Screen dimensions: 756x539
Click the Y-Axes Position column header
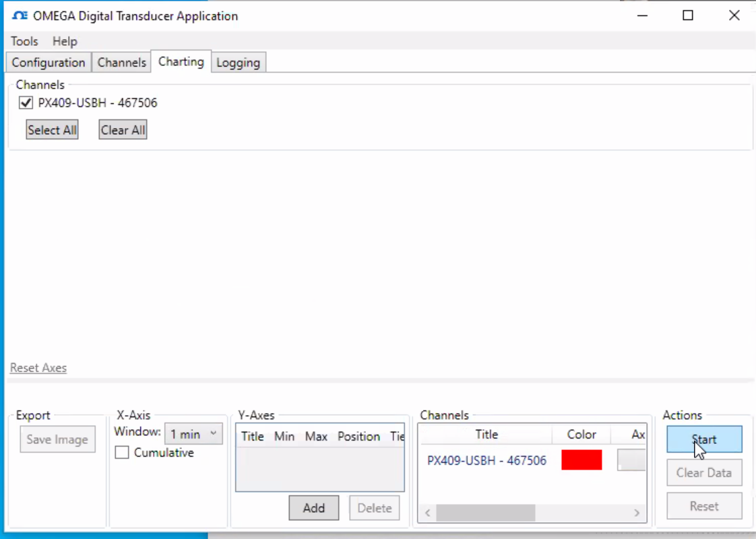coord(358,437)
